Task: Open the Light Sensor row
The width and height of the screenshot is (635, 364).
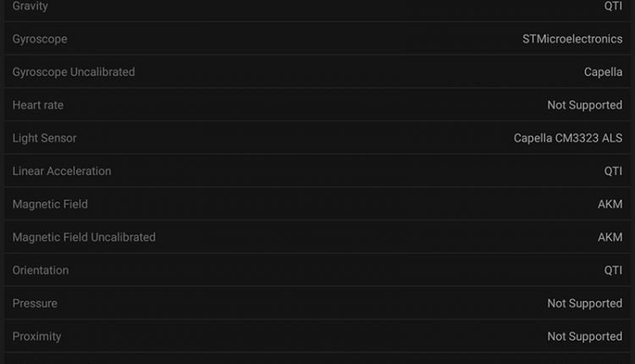Action: pos(44,138)
